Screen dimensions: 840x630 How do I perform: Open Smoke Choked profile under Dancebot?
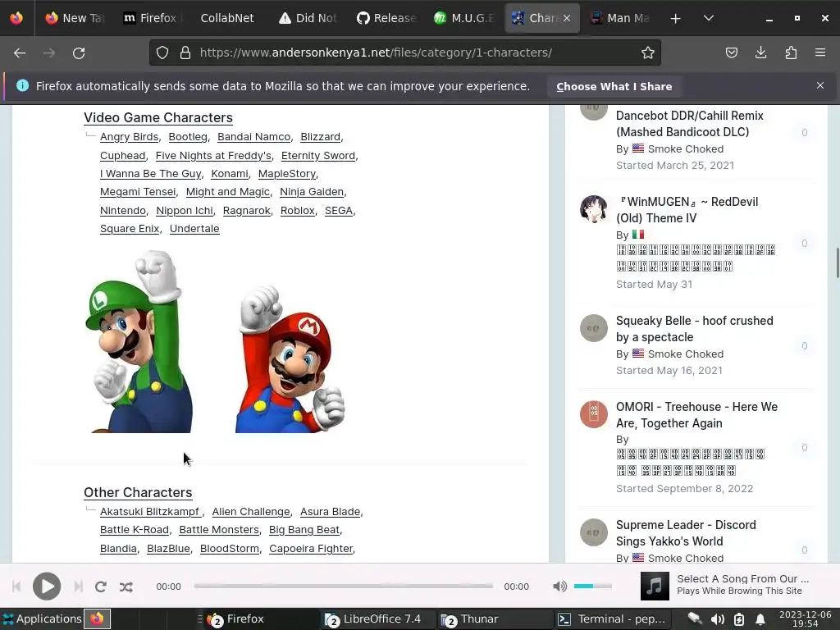tap(686, 149)
